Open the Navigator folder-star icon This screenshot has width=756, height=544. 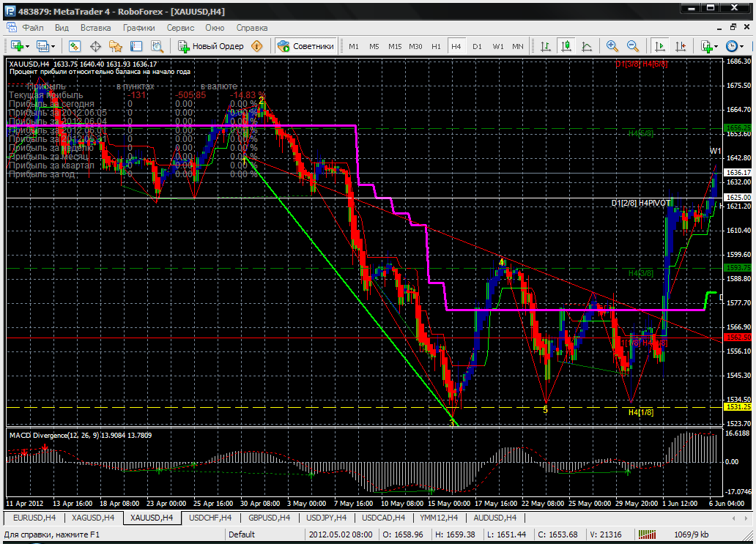click(x=115, y=46)
